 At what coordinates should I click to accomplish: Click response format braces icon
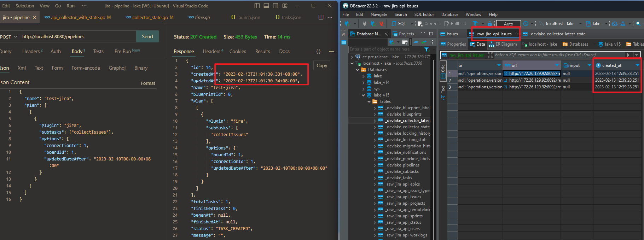tap(318, 51)
